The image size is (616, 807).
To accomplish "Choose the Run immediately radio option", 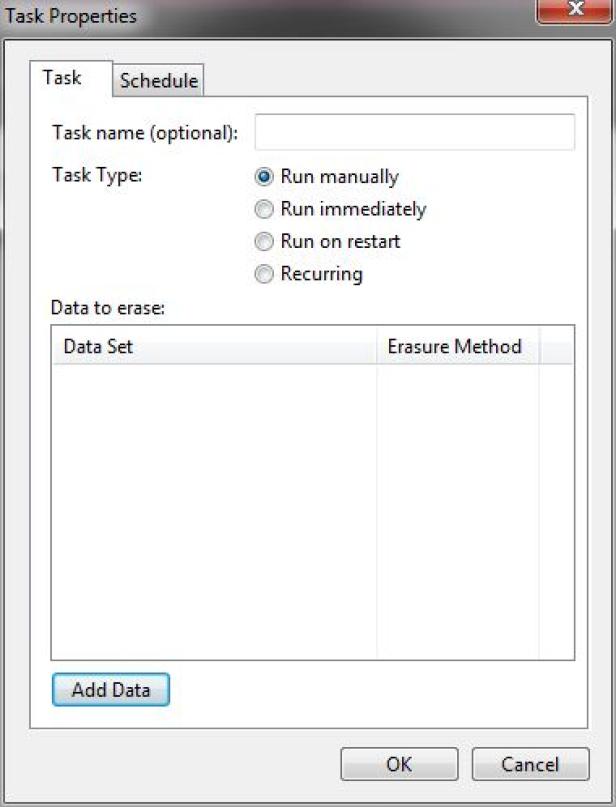I will [x=341, y=209].
